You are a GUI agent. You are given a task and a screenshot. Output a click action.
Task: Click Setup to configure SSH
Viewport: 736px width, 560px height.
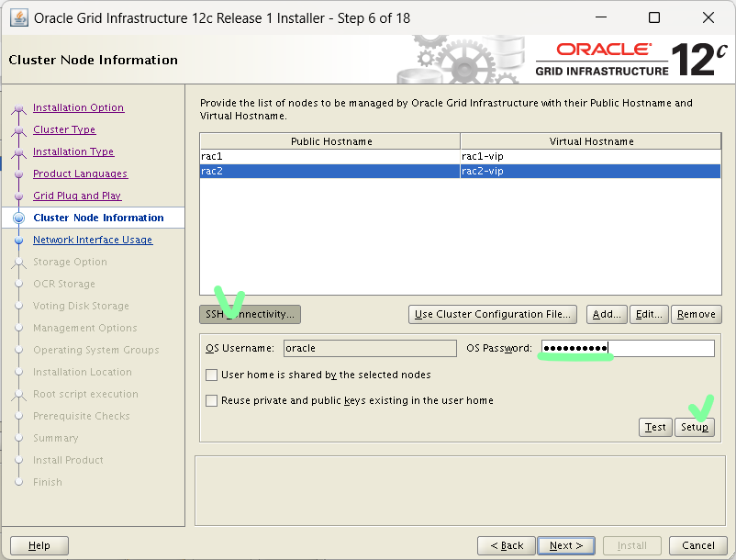click(695, 427)
